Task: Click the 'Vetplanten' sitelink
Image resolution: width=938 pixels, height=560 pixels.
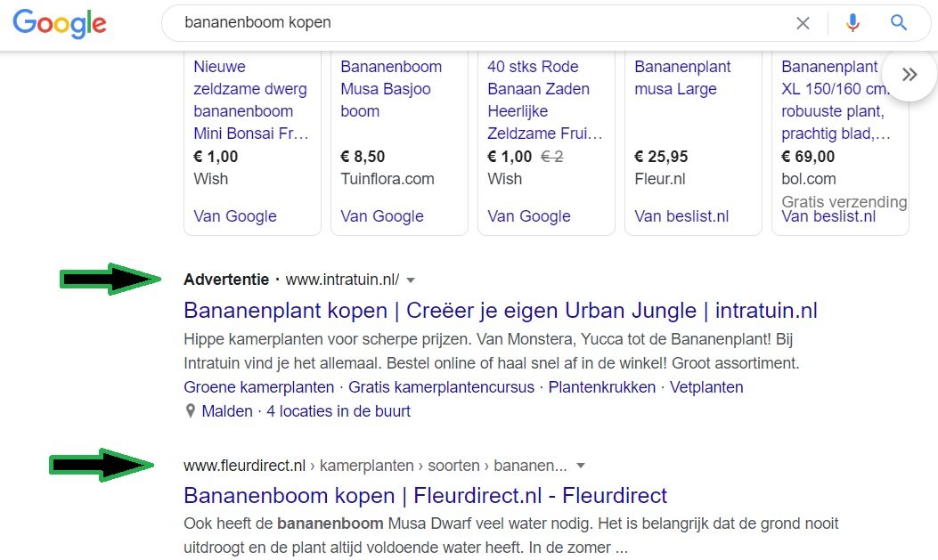Action: pos(706,387)
